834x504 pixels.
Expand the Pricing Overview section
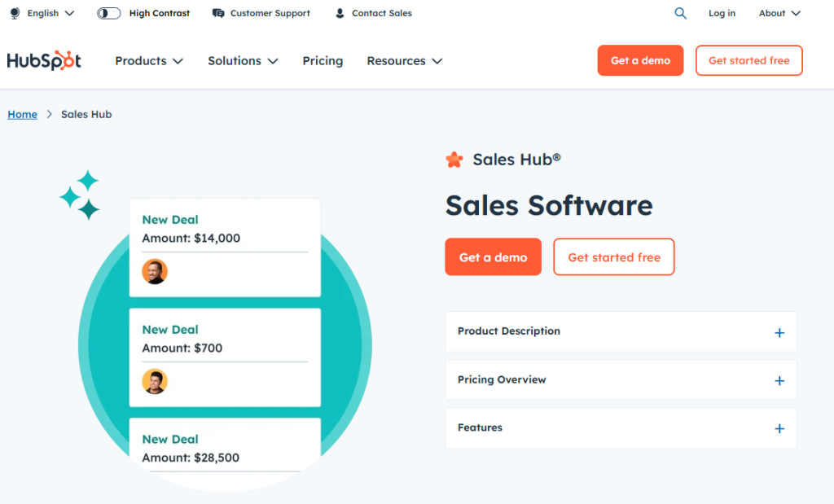(x=621, y=380)
